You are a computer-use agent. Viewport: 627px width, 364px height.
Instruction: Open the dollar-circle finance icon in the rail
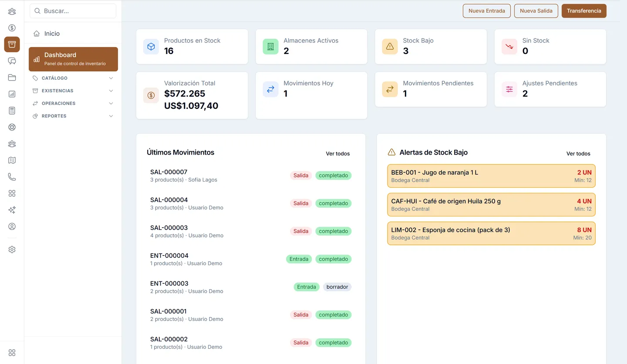pyautogui.click(x=12, y=28)
